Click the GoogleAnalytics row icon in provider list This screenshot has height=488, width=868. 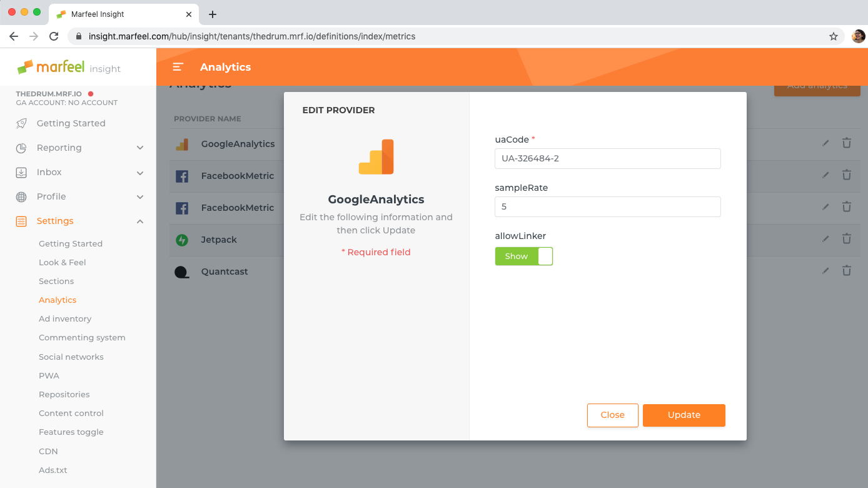coord(182,144)
